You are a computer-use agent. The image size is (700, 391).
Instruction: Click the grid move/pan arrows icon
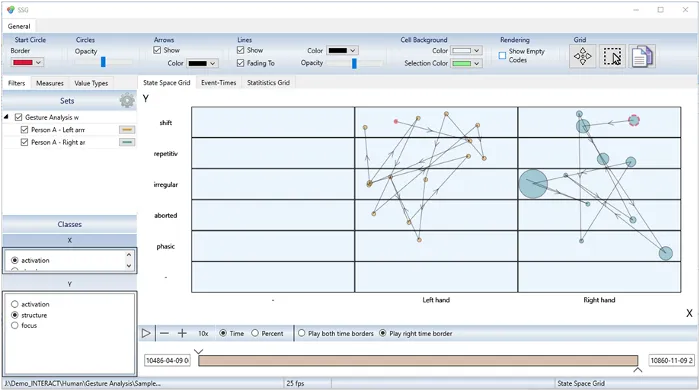point(583,57)
